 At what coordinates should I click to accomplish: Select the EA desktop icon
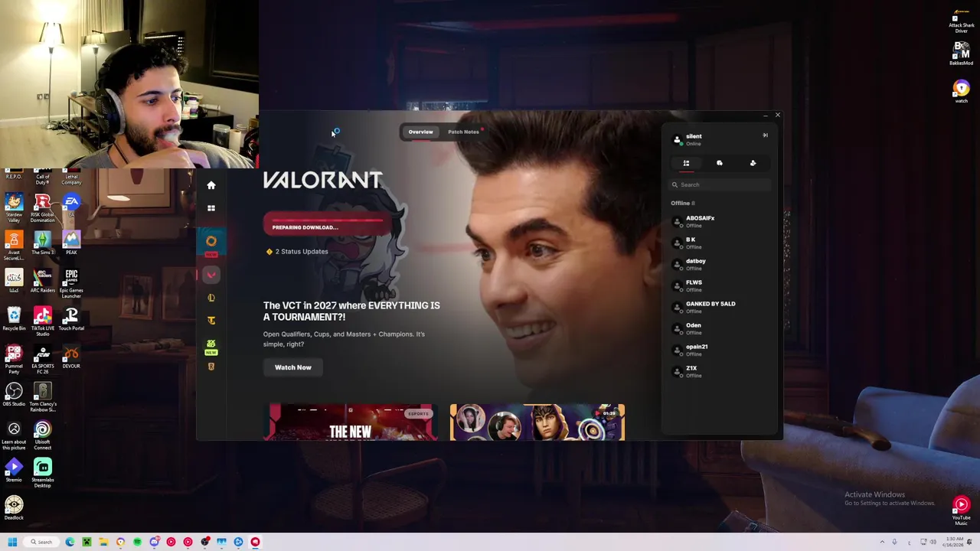[71, 206]
